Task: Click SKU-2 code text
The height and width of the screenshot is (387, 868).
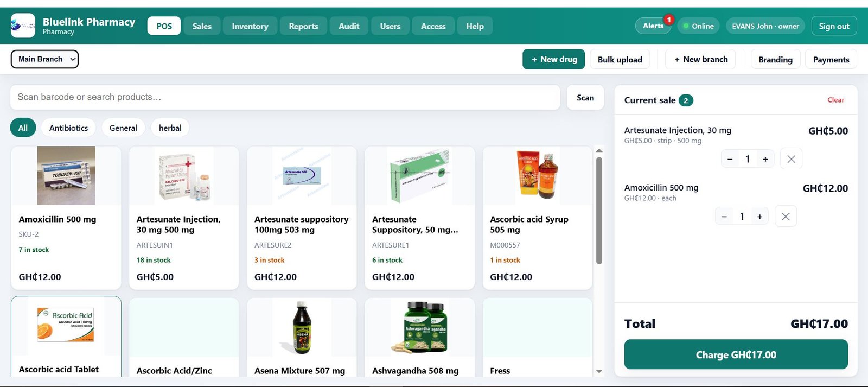Action: [x=29, y=234]
